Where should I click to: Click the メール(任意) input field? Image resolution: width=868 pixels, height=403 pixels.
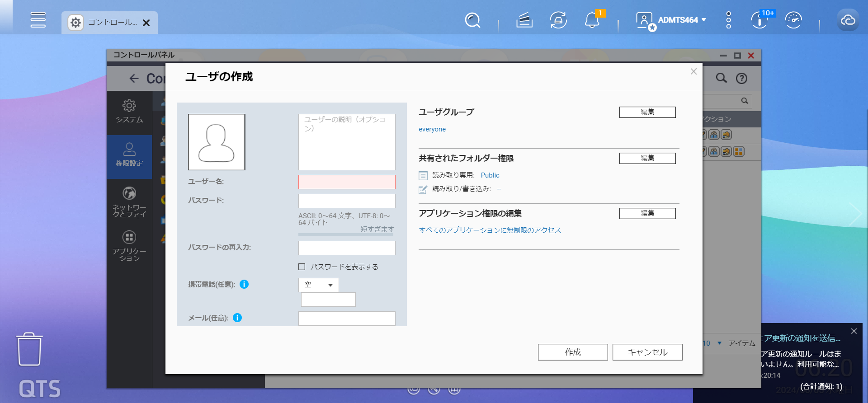coord(347,319)
